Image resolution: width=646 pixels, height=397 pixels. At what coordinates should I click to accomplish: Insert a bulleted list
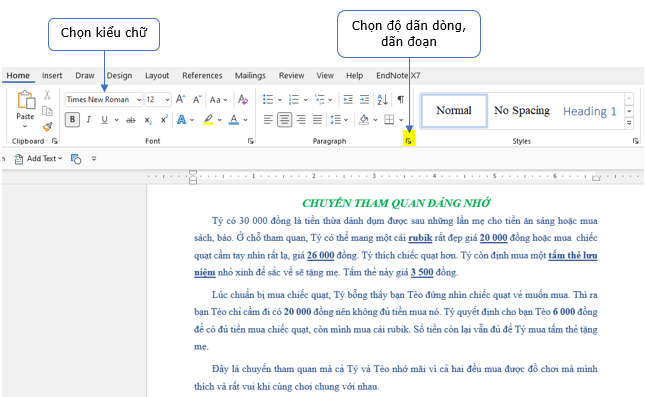click(x=268, y=99)
